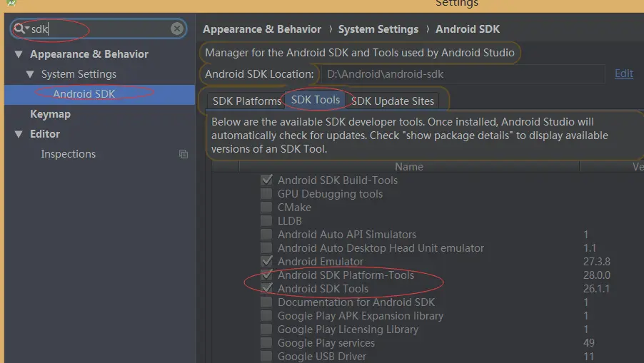The width and height of the screenshot is (644, 363).
Task: Open the Inspections settings page
Action: coord(68,154)
